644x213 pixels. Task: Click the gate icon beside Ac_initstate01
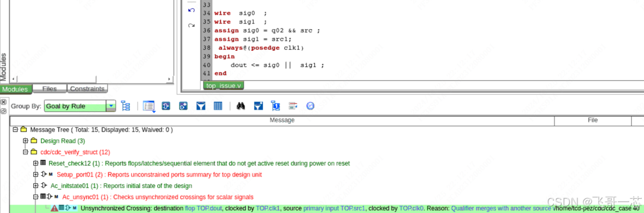click(44, 186)
